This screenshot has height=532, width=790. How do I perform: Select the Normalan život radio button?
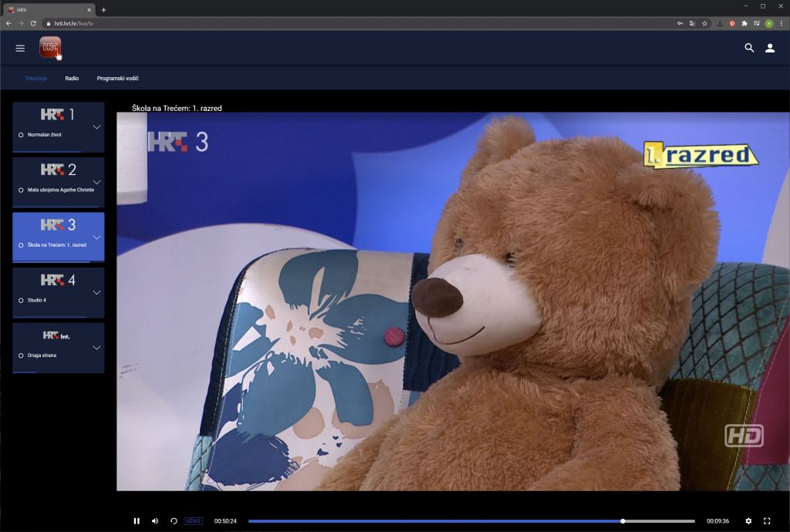point(21,135)
